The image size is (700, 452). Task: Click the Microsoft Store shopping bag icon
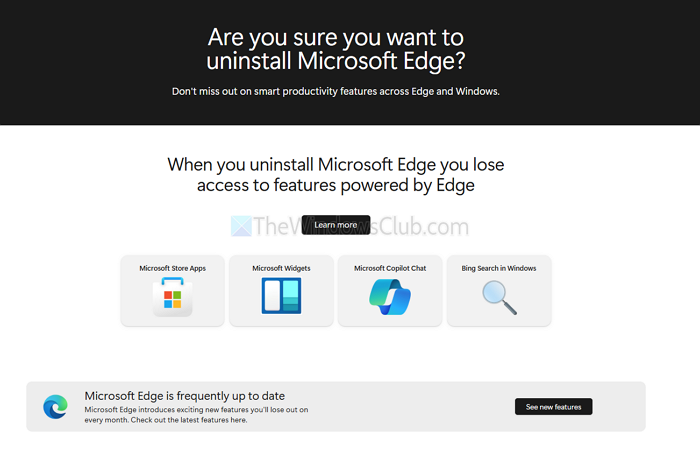click(173, 297)
